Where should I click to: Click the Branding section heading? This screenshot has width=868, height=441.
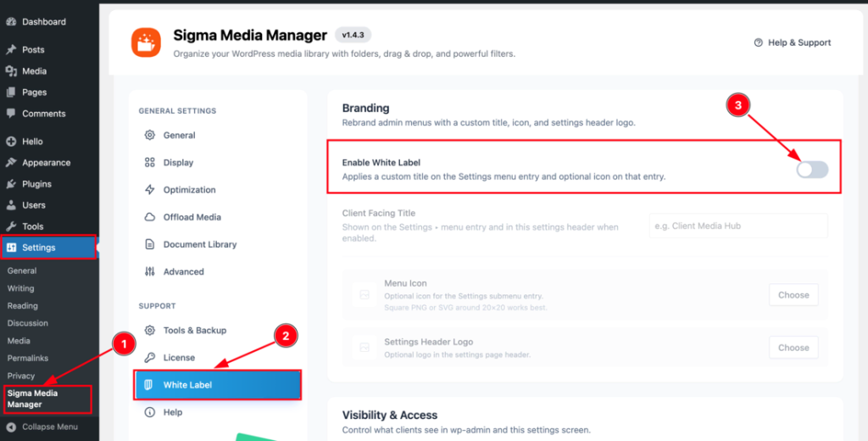pyautogui.click(x=366, y=108)
